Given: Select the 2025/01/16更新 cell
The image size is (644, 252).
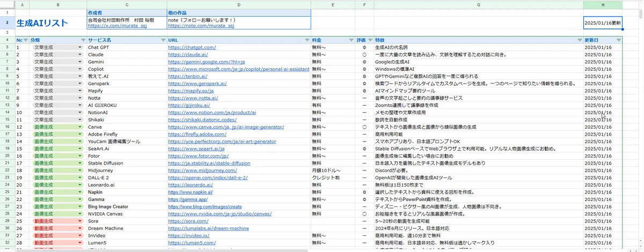Looking at the screenshot, I should 603,23.
